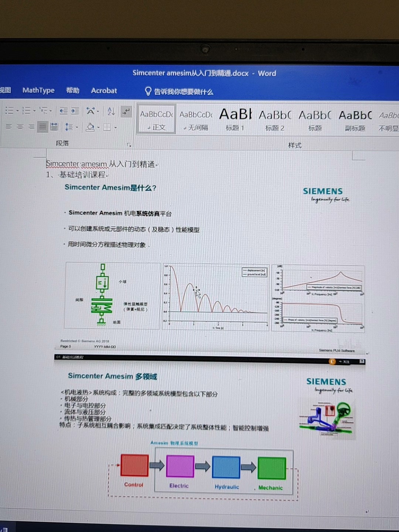The image size is (399, 532).
Task: Open the 帮助 ribbon tab
Action: (x=73, y=91)
